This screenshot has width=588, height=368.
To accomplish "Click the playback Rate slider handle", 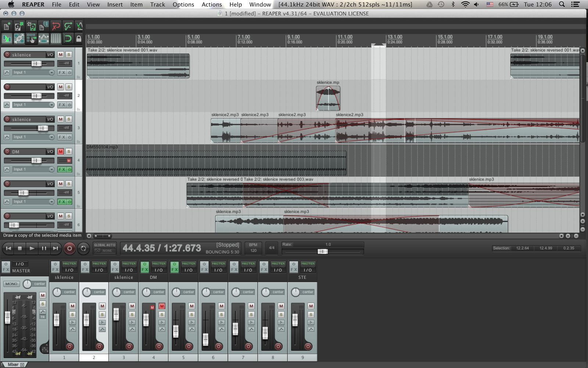I will [323, 251].
